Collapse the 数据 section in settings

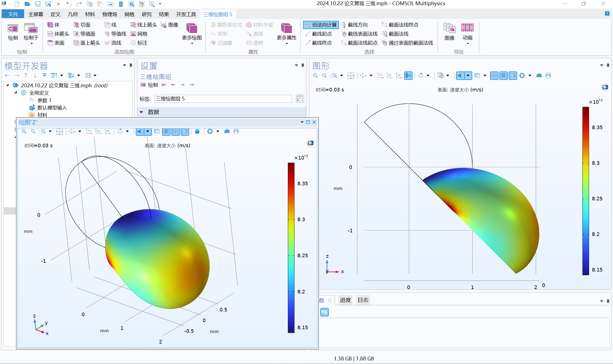pos(142,112)
